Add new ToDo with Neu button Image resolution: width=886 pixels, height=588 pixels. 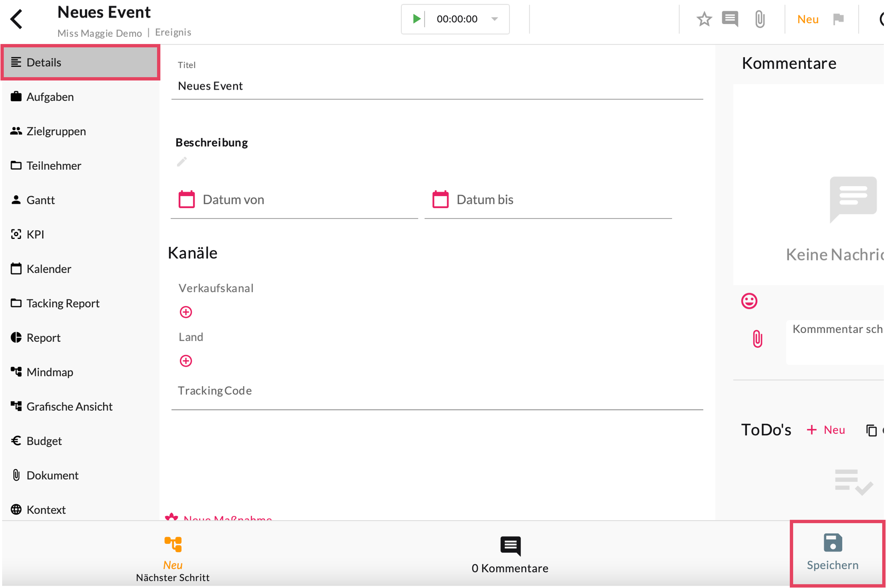tap(826, 430)
